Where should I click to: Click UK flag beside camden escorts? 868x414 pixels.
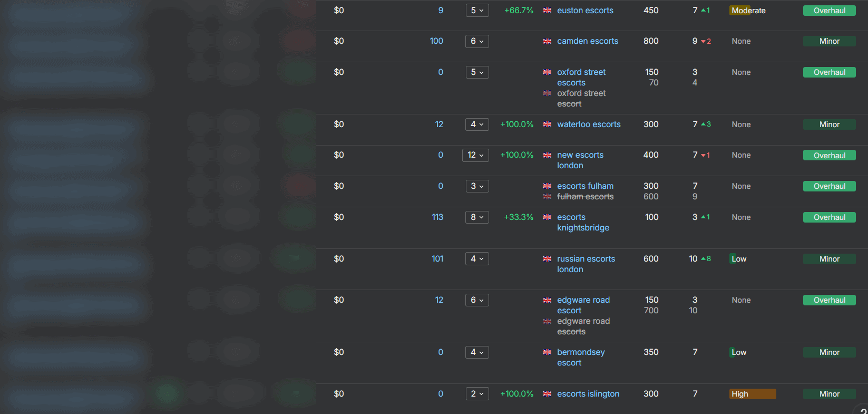[x=547, y=41]
